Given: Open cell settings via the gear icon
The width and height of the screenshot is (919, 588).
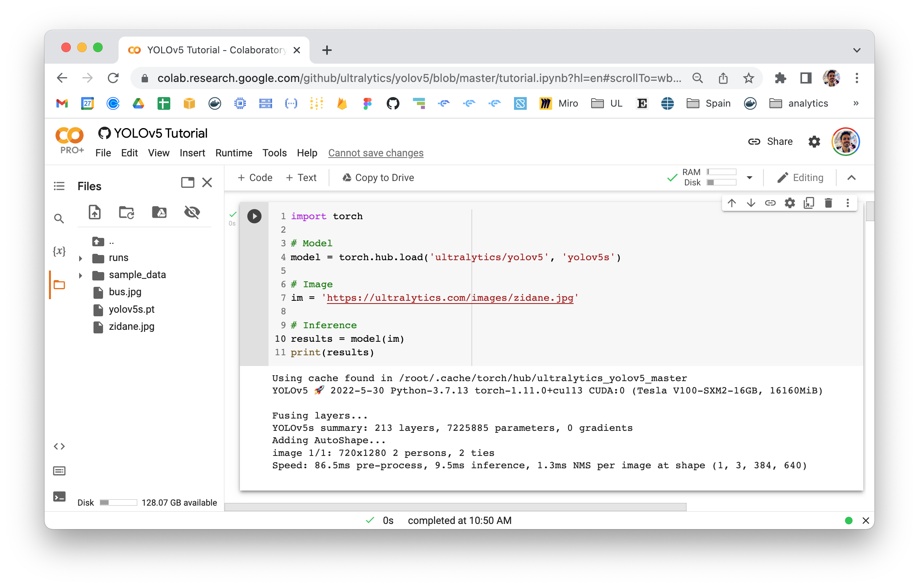Looking at the screenshot, I should pyautogui.click(x=789, y=202).
